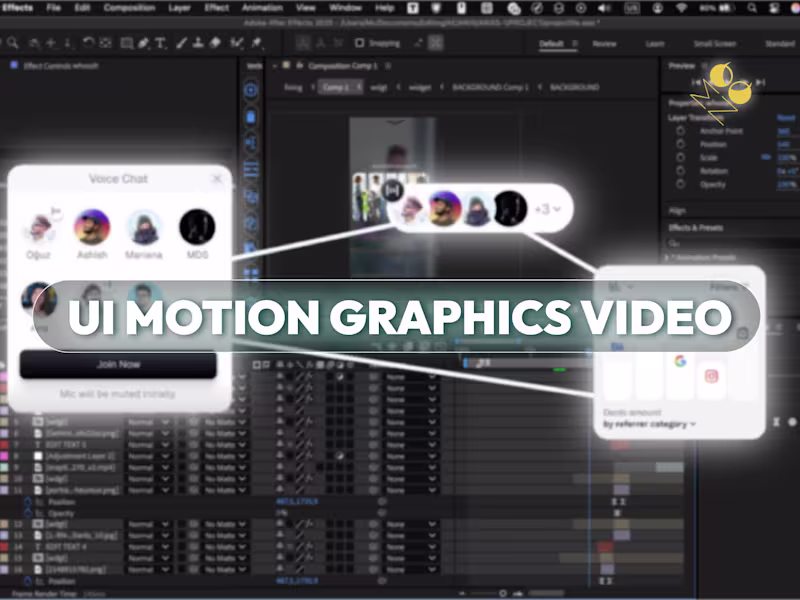Toggle the Position keyframe stopwatch
The width and height of the screenshot is (800, 600).
point(27,502)
